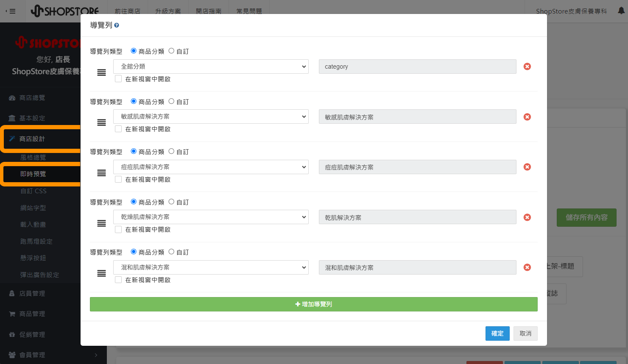
Task: Click the 乾肌解決方案 name input field
Action: [x=418, y=217]
